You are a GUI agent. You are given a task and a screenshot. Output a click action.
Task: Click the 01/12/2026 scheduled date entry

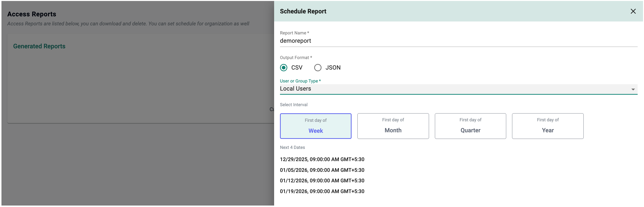pyautogui.click(x=322, y=181)
